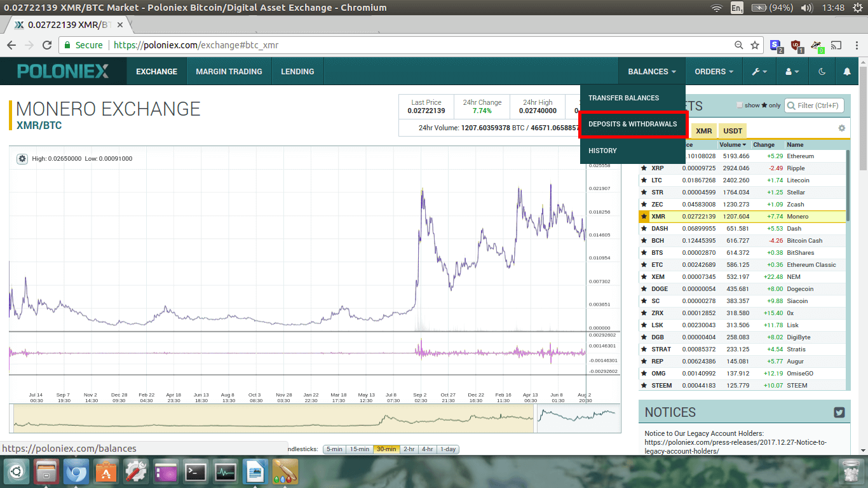Viewport: 868px width, 488px height.
Task: Select the XMR markets tab
Action: [703, 131]
